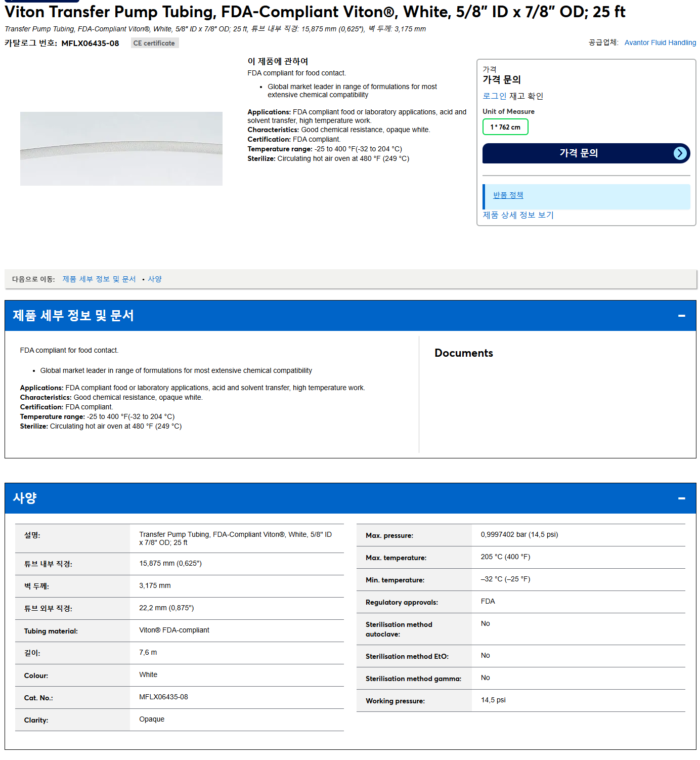Click the inner diameter value 15,875 mm
This screenshot has width=700, height=760.
point(170,564)
